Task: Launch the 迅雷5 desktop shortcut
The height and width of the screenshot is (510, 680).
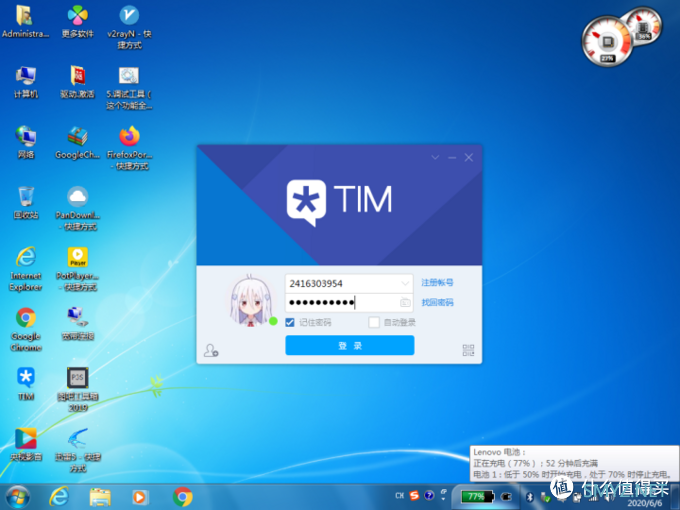Action: tap(78, 450)
